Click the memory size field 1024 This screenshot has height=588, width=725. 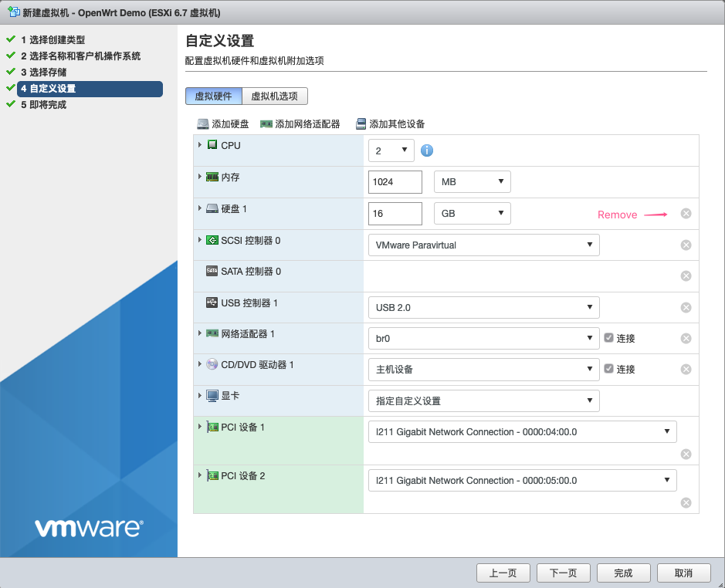click(395, 181)
